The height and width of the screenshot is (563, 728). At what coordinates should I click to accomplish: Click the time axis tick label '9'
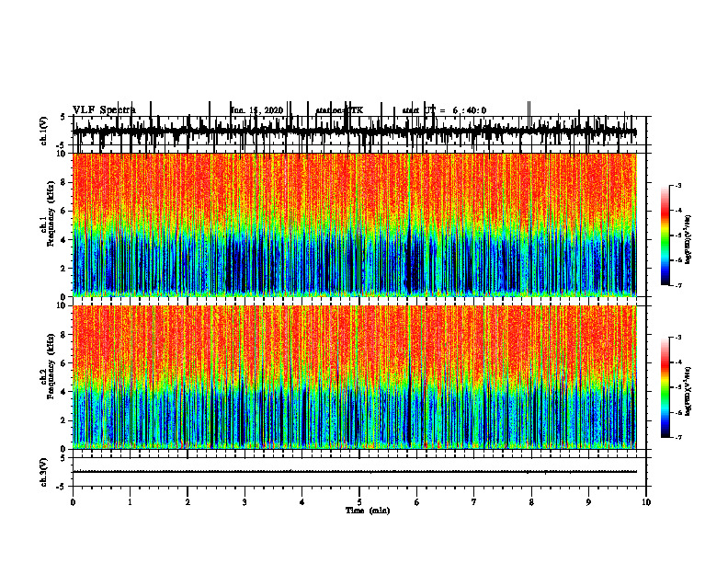pyautogui.click(x=588, y=502)
